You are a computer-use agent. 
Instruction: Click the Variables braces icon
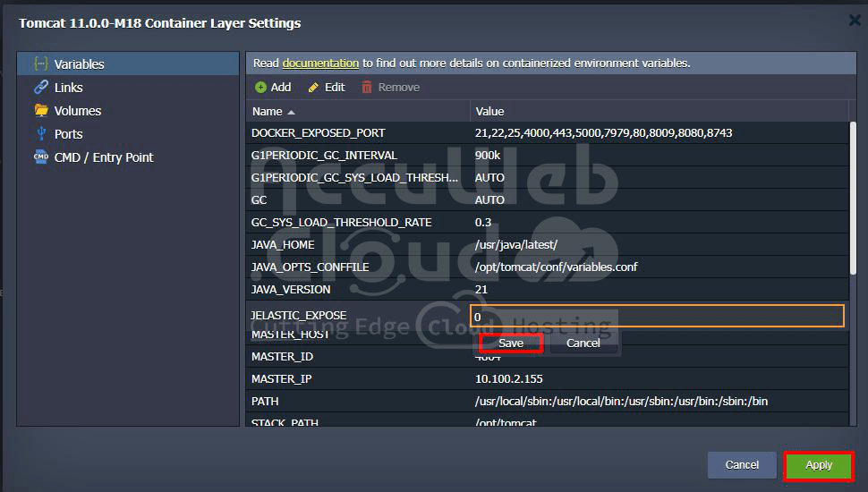coord(40,64)
